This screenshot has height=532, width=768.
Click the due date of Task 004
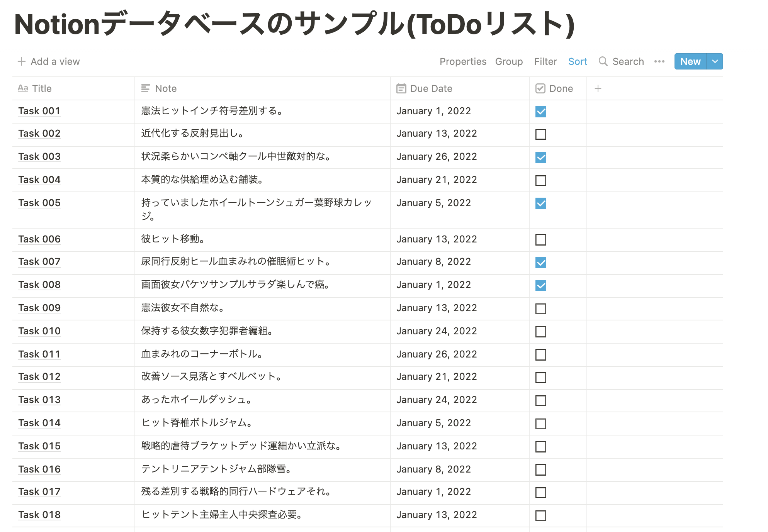point(437,180)
